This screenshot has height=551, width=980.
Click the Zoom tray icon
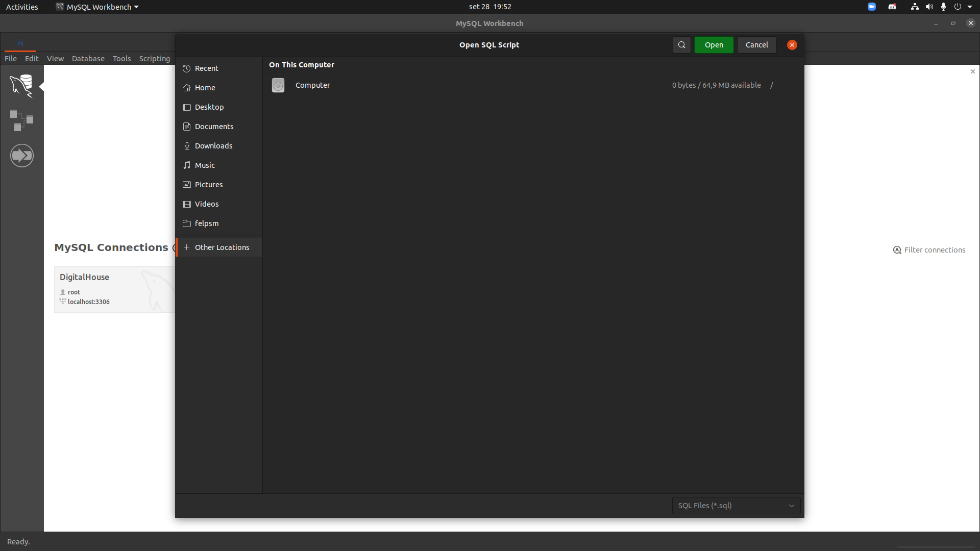(872, 7)
